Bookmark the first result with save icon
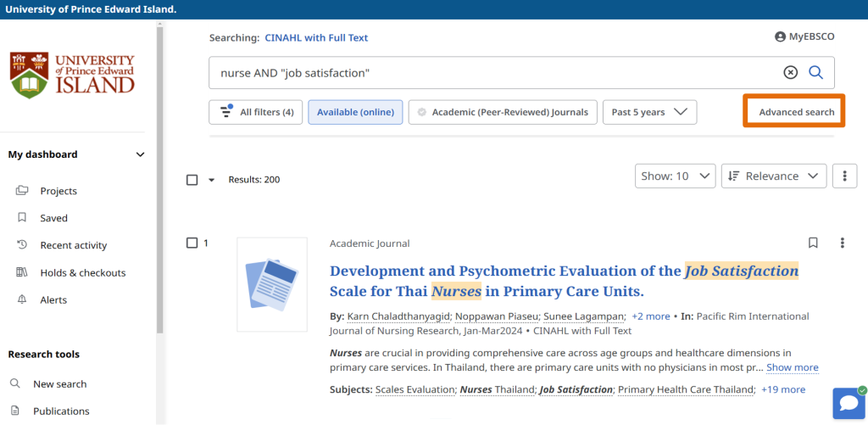The width and height of the screenshot is (868, 425). point(813,243)
